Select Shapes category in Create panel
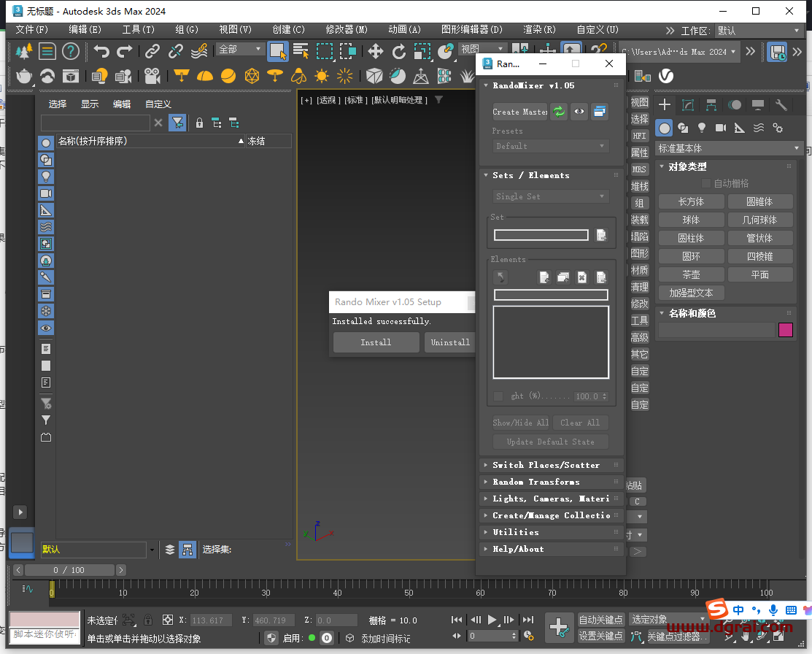 tap(683, 128)
